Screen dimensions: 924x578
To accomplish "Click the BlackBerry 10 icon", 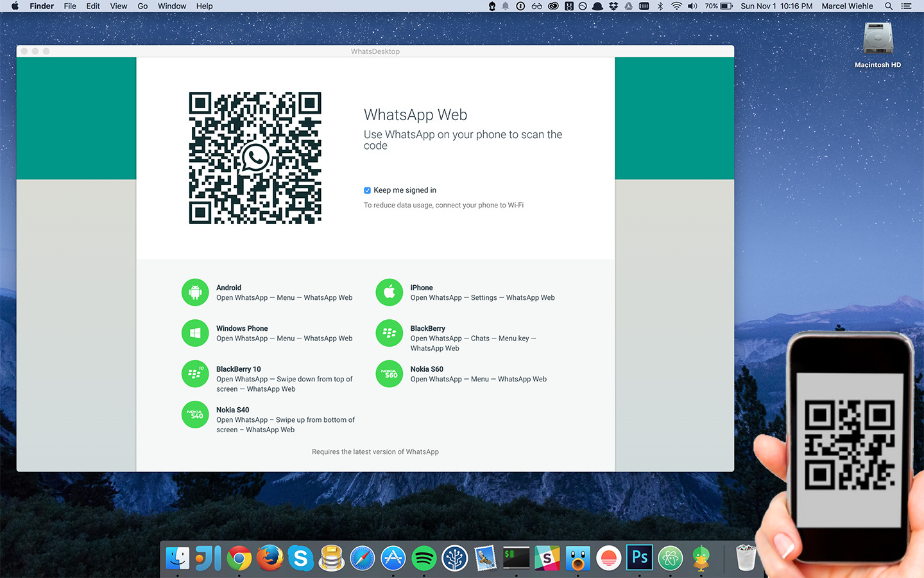I will click(x=195, y=374).
